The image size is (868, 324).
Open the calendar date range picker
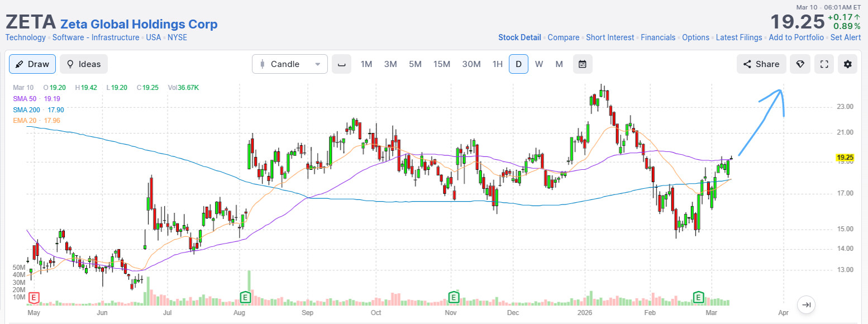tap(583, 64)
